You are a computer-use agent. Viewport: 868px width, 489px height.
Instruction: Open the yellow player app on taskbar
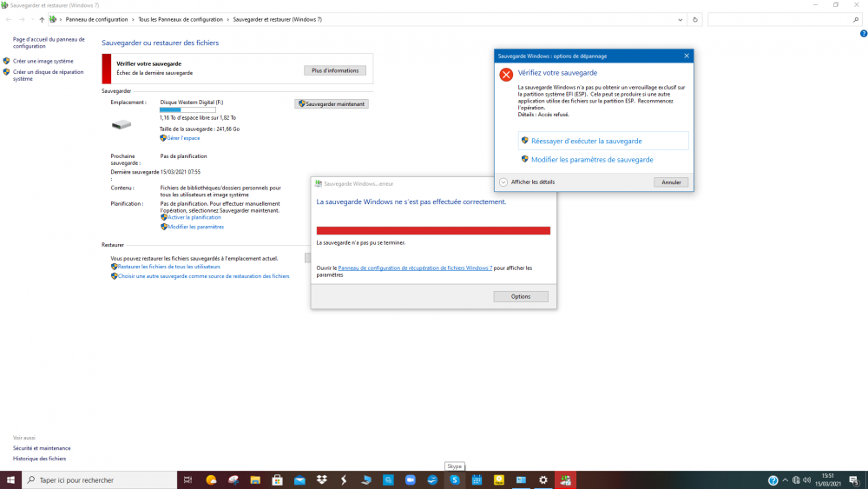pos(499,480)
